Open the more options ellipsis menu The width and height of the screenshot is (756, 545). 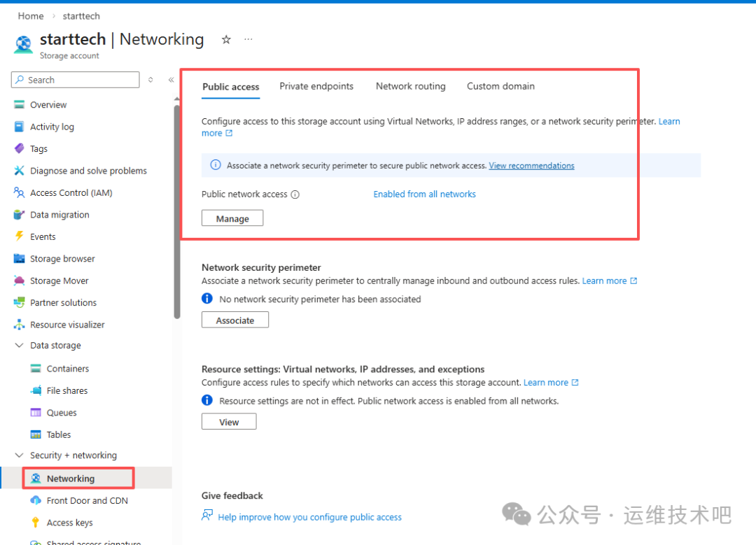click(x=248, y=40)
